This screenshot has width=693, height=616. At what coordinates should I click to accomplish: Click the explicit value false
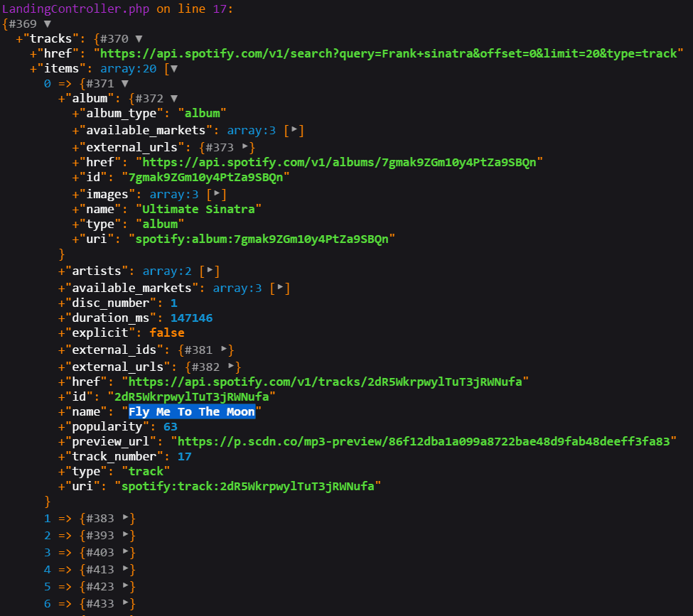click(166, 333)
